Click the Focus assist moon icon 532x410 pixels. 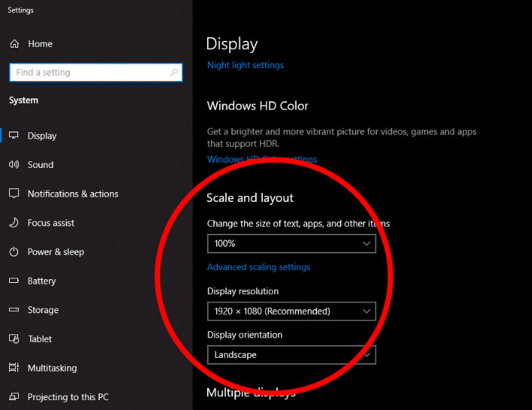(14, 223)
